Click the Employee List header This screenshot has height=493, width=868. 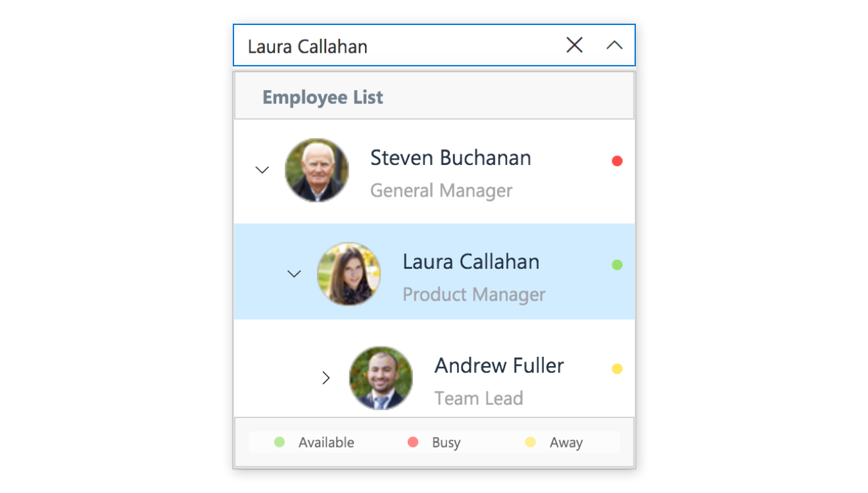(x=434, y=97)
